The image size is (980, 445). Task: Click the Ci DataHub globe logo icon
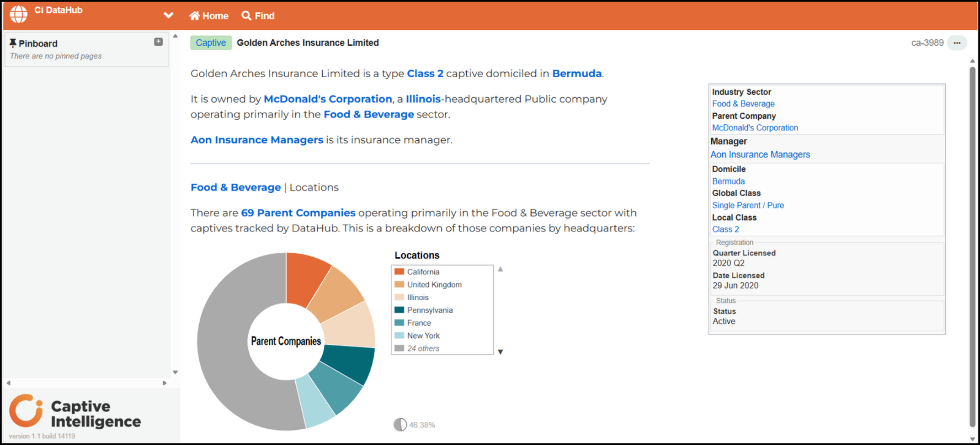point(19,14)
